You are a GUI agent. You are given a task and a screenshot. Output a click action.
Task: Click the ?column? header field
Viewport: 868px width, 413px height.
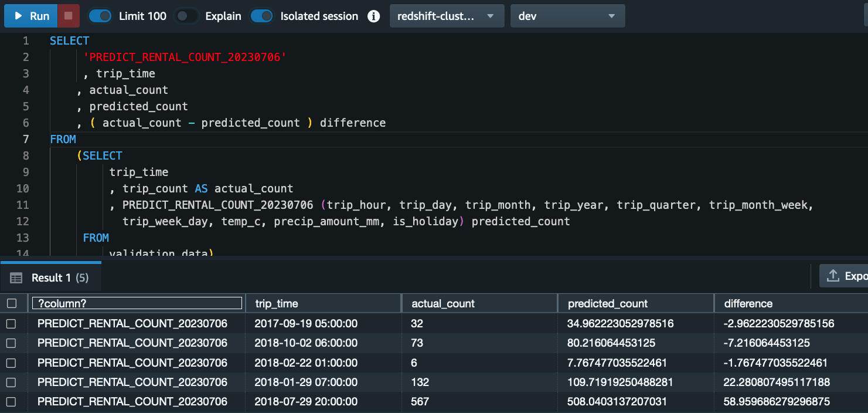(137, 303)
